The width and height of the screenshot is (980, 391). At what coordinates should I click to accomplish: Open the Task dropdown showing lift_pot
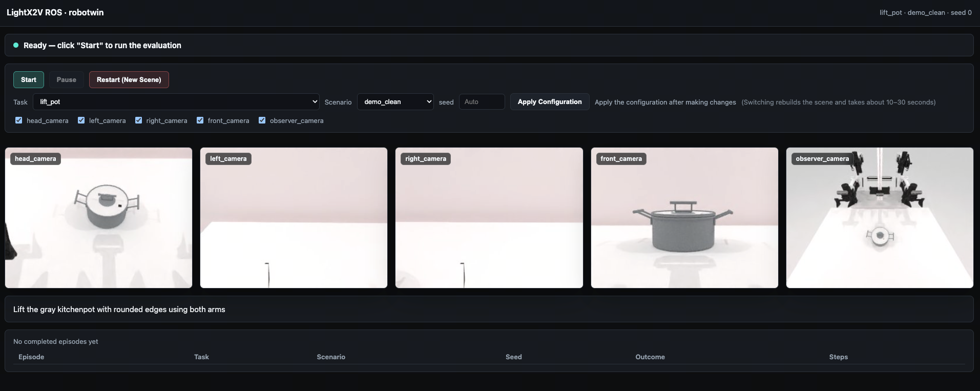point(176,101)
